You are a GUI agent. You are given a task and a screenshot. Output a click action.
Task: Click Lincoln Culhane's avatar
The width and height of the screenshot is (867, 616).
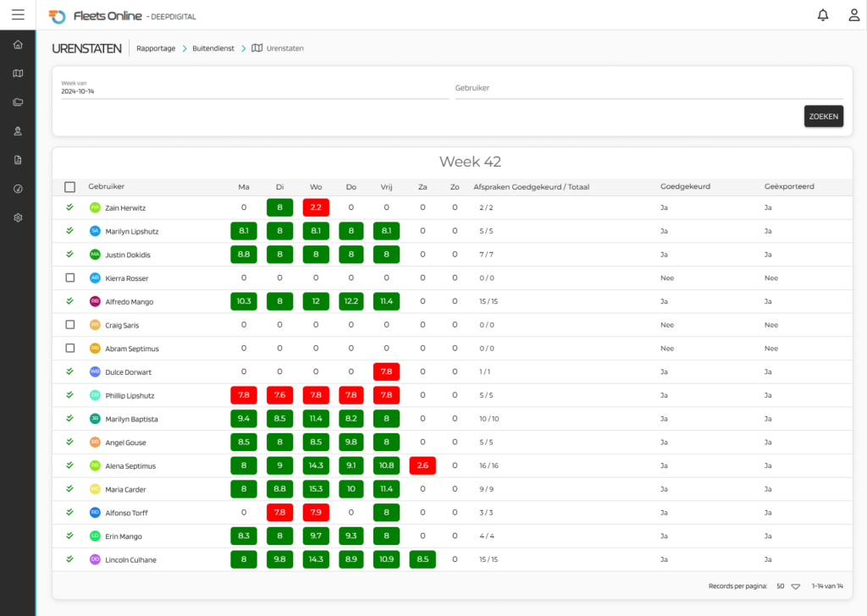[x=95, y=559]
